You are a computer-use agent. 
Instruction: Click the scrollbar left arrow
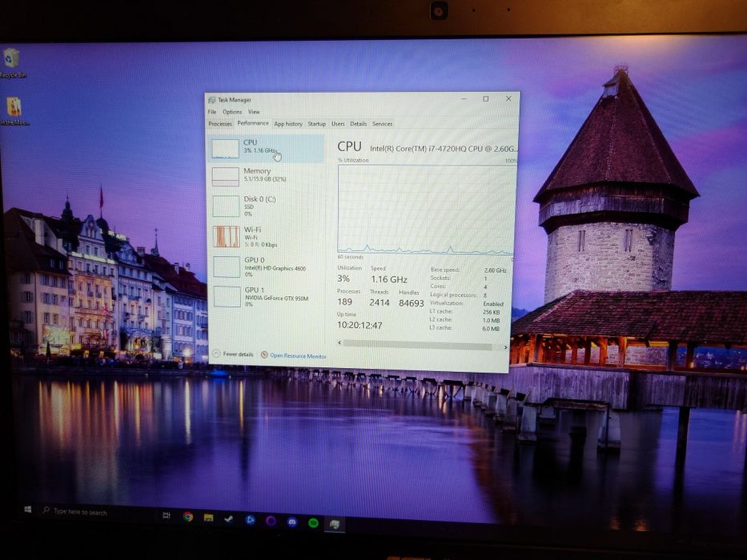[339, 342]
